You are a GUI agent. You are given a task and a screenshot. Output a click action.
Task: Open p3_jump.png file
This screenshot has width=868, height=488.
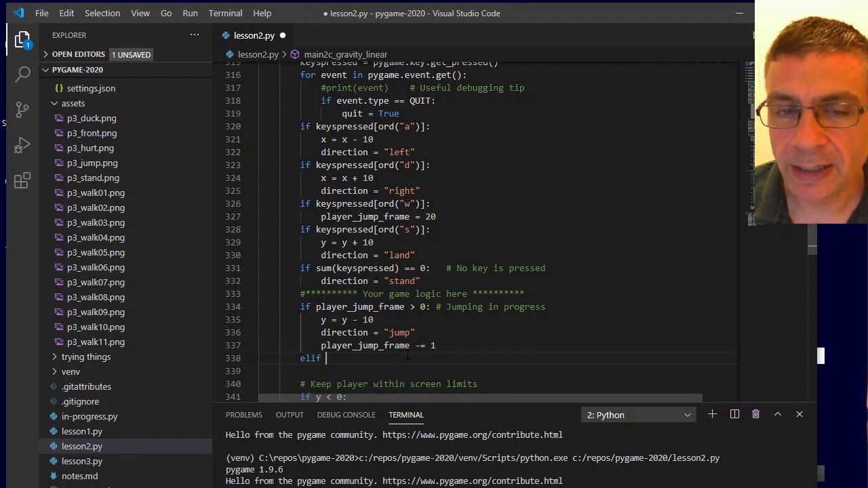pyautogui.click(x=92, y=163)
